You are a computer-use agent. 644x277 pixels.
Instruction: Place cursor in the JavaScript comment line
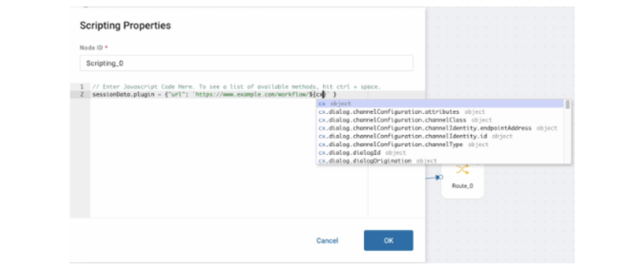coord(236,87)
